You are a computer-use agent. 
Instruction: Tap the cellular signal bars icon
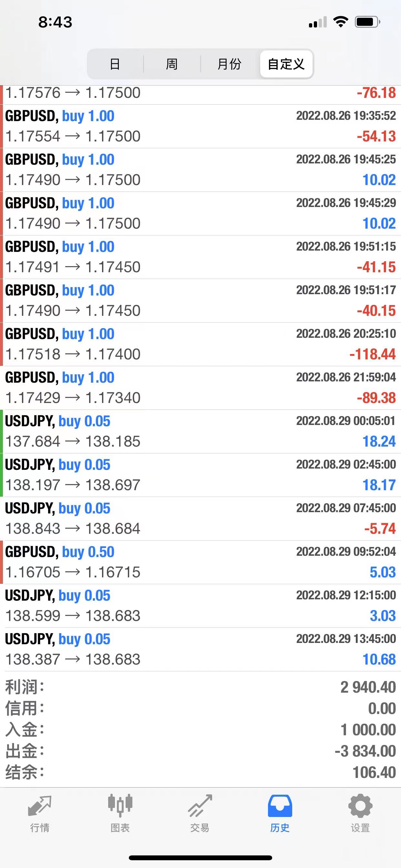pyautogui.click(x=318, y=22)
